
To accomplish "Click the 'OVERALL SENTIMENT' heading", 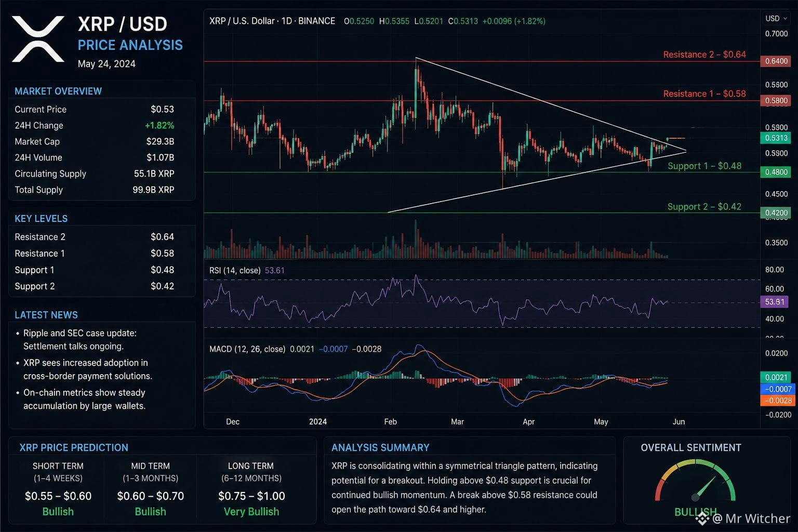I will point(691,448).
